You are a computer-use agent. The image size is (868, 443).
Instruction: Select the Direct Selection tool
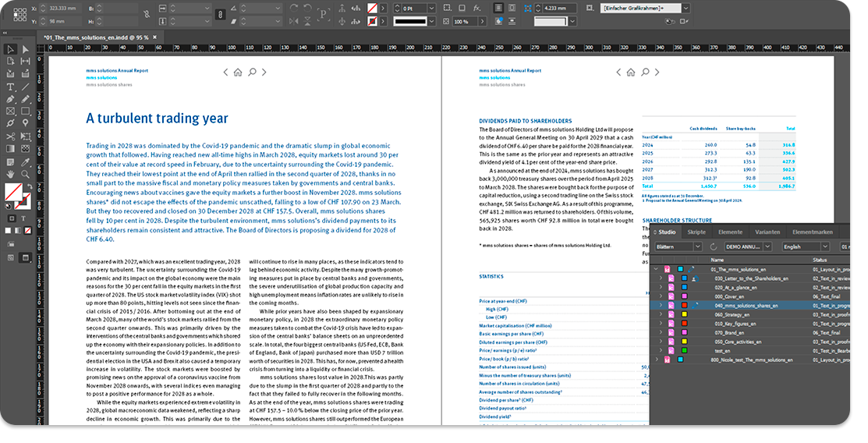point(25,49)
